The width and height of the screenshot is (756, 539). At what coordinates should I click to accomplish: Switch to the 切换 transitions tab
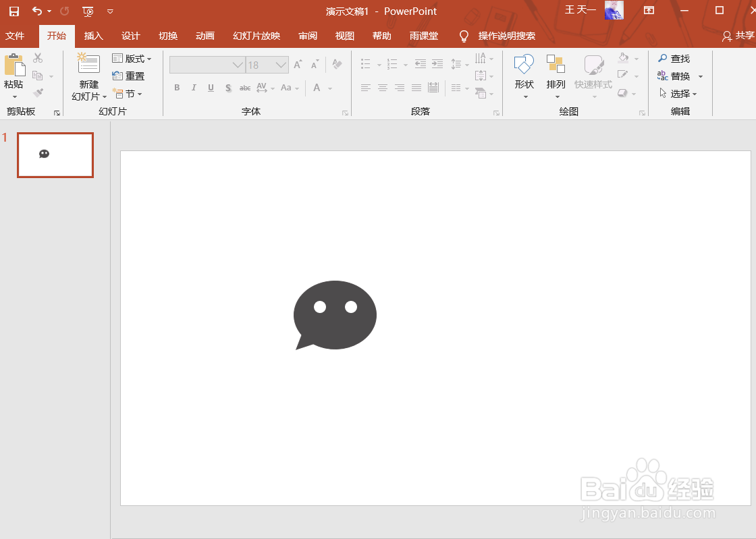coord(168,36)
